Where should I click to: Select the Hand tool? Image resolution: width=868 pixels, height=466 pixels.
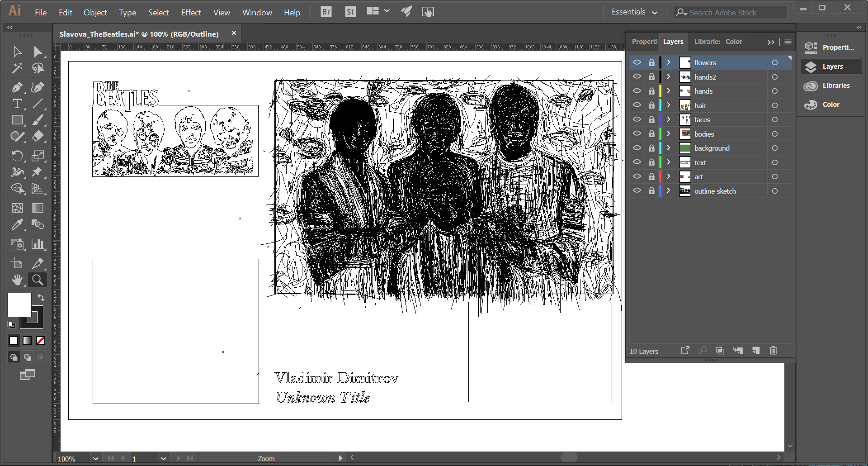(17, 280)
